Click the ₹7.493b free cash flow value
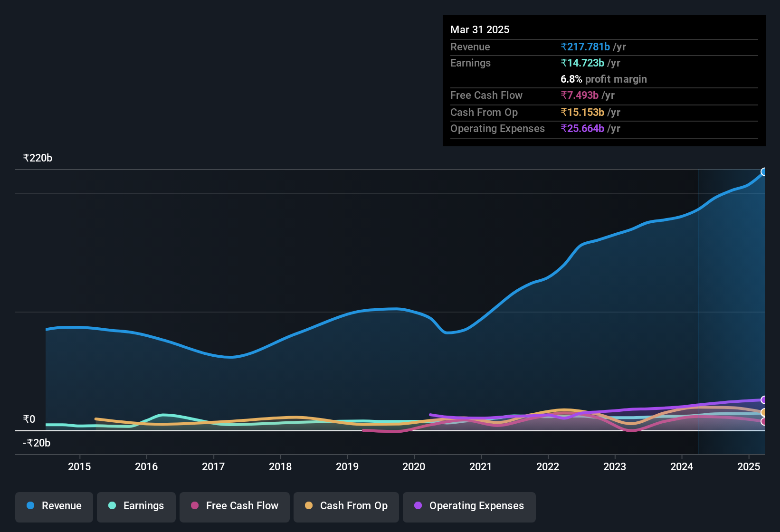 (580, 95)
